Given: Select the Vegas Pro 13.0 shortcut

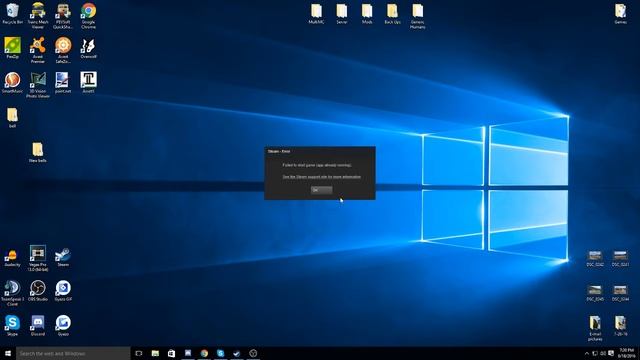Looking at the screenshot, I should coord(38,258).
